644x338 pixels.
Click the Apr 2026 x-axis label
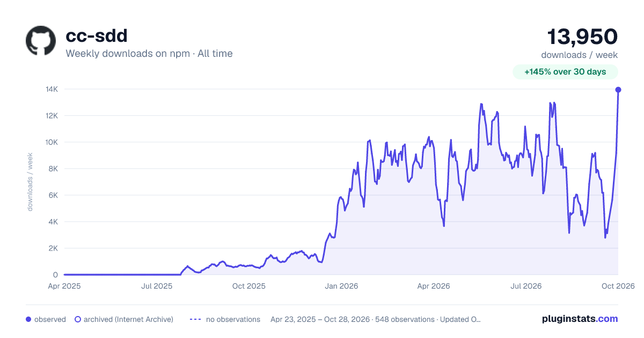(434, 286)
